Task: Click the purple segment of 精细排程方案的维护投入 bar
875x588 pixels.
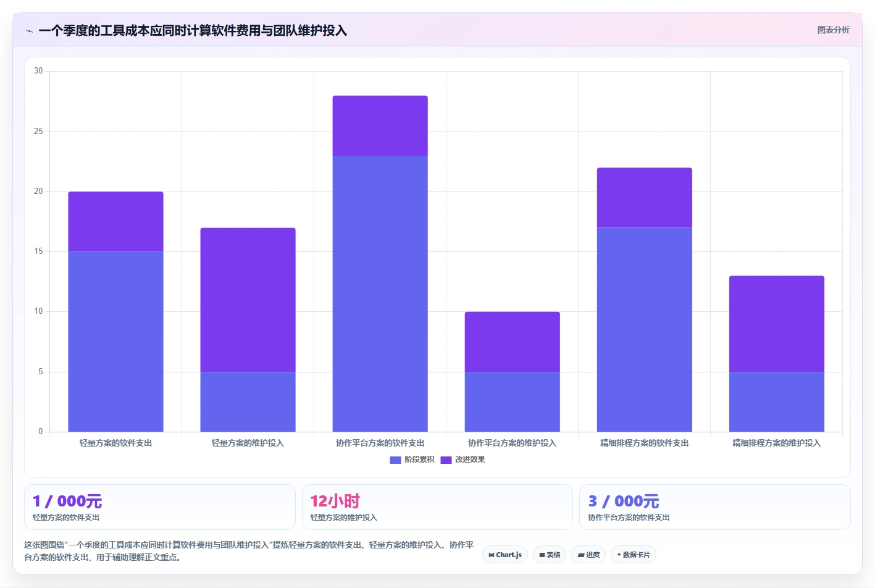Action: pyautogui.click(x=776, y=324)
